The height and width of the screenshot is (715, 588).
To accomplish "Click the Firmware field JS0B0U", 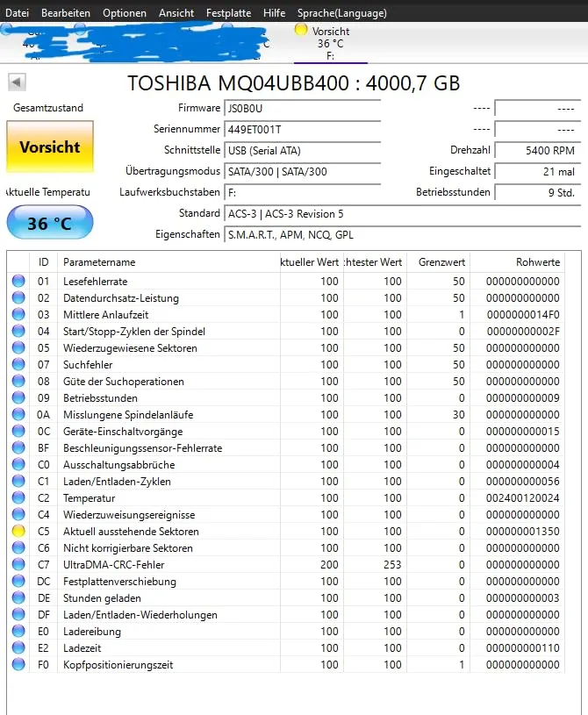I will tap(303, 109).
